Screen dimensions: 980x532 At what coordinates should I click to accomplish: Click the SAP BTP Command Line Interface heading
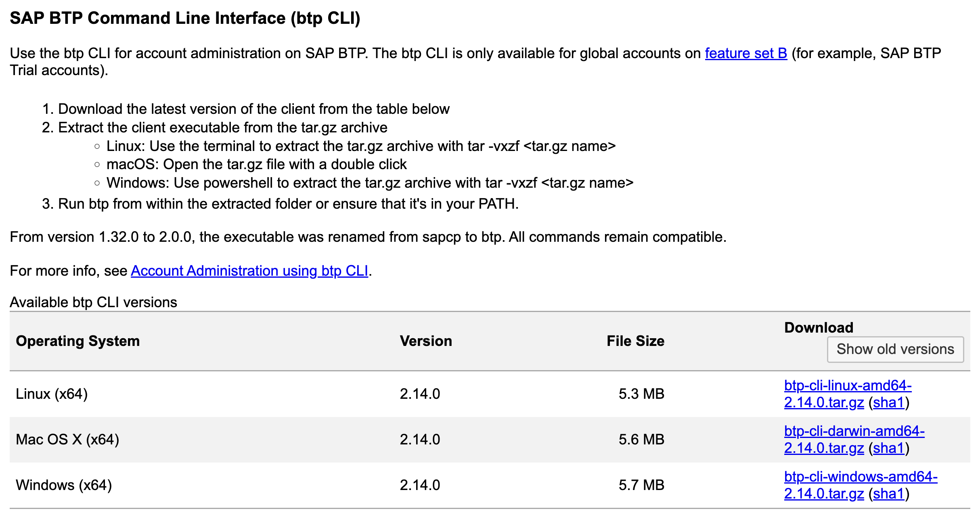point(185,18)
